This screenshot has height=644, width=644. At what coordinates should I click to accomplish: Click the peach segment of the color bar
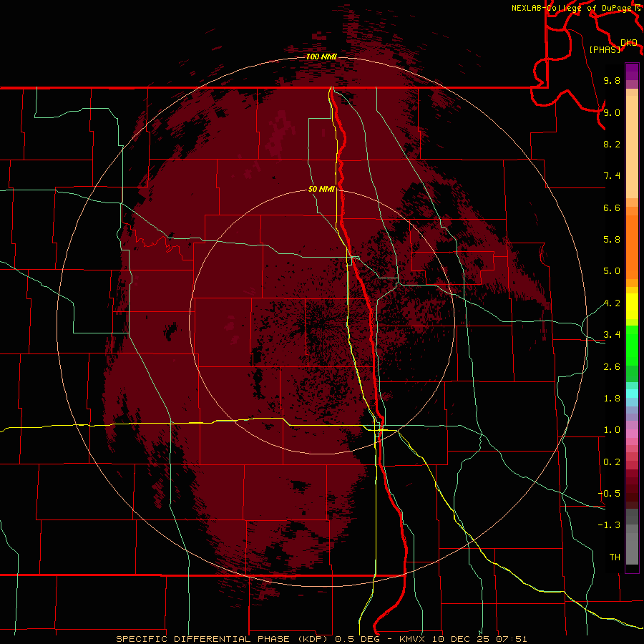click(x=632, y=148)
